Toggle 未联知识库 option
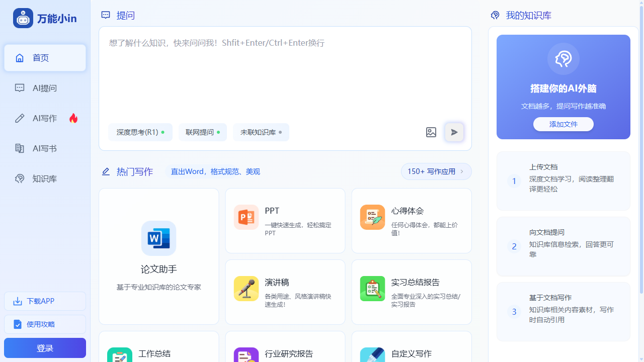This screenshot has width=644, height=362. [261, 132]
